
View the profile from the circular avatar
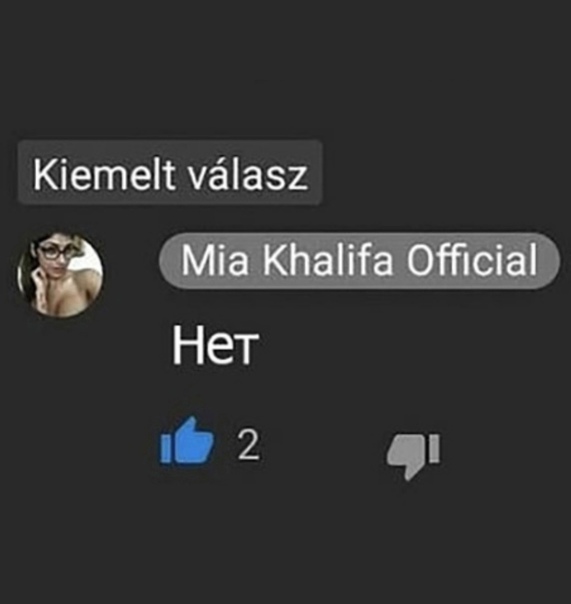click(x=60, y=275)
